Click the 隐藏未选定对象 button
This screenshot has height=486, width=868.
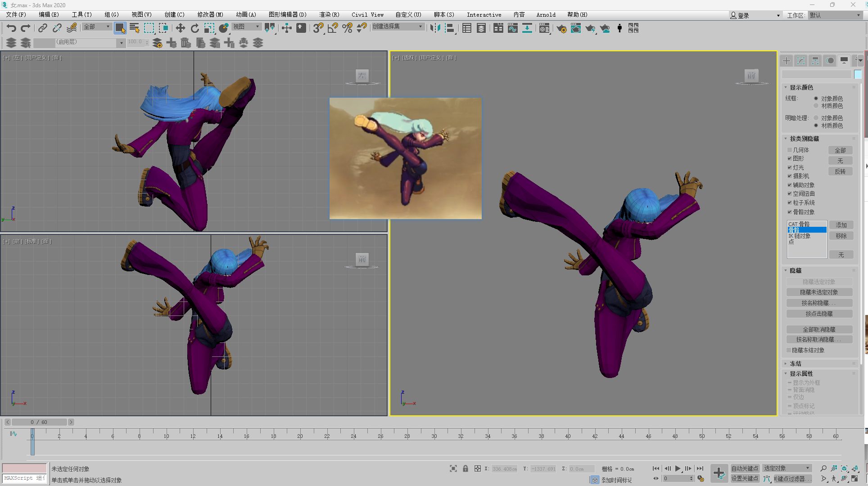click(x=819, y=292)
